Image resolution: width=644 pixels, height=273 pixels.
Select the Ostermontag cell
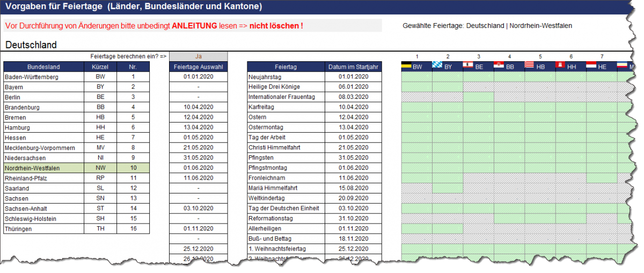point(286,128)
